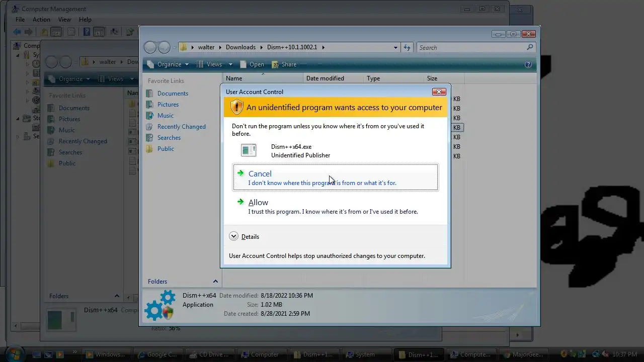The width and height of the screenshot is (644, 362).
Task: Click the search magnifier icon
Action: [530, 47]
